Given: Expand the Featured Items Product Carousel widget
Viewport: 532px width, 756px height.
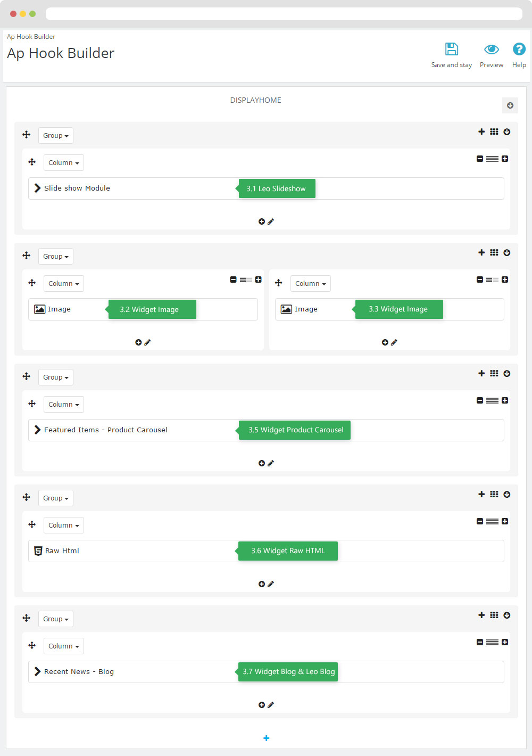Looking at the screenshot, I should coord(37,430).
